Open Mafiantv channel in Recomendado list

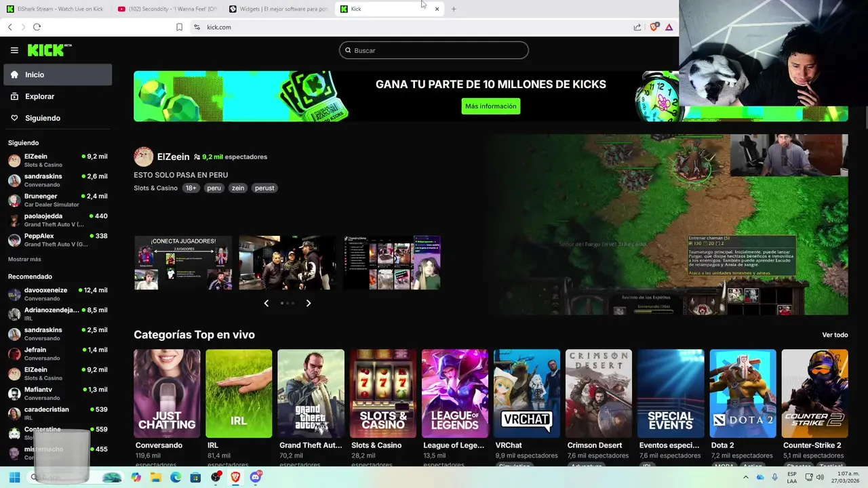coord(58,394)
